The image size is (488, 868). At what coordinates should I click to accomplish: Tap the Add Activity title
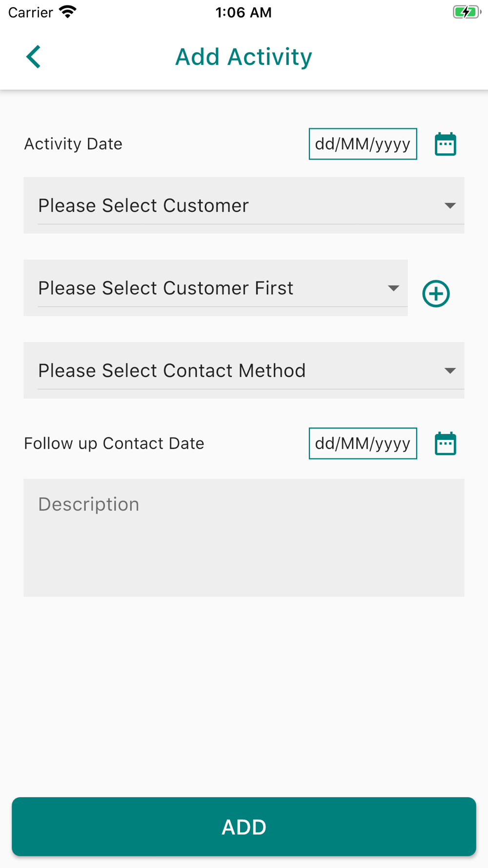click(x=244, y=57)
